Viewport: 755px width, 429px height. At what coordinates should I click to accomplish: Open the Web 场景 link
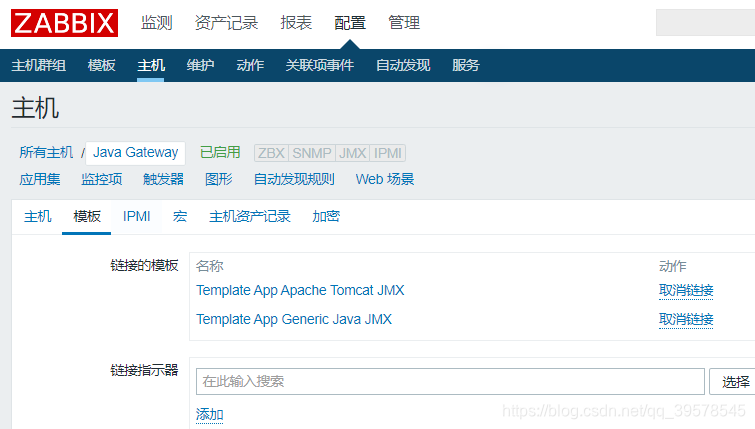[x=385, y=179]
